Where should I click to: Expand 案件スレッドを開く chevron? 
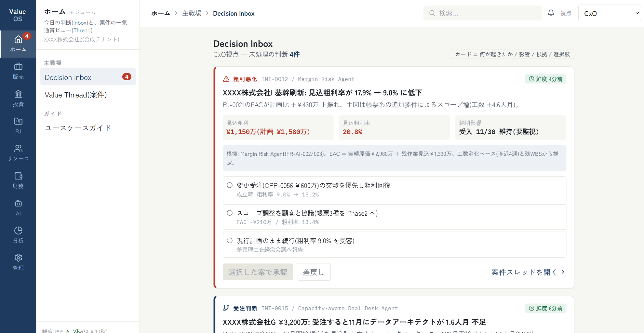pyautogui.click(x=563, y=272)
